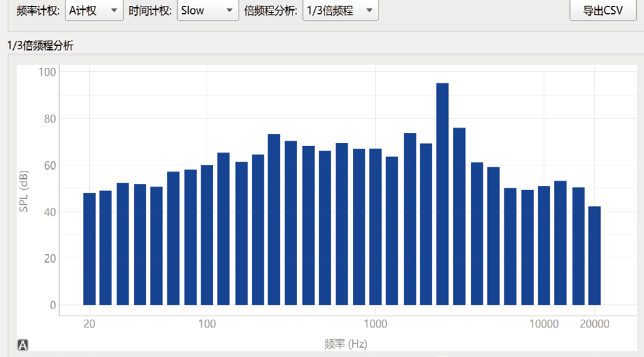This screenshot has height=357, width=644.
Task: Expand the 时间计权 dropdown set to Slow
Action: (207, 10)
